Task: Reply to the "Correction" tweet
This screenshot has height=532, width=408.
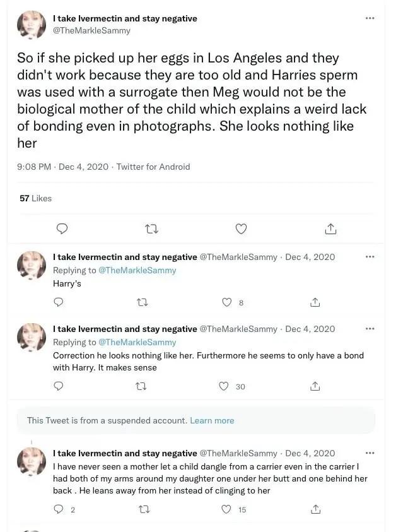Action: 59,386
